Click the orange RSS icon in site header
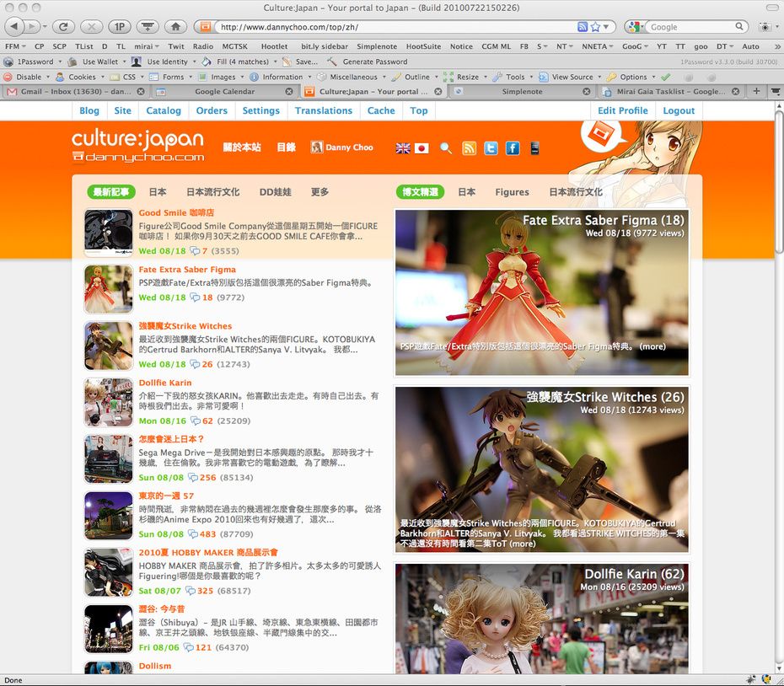This screenshot has width=784, height=686. (469, 148)
